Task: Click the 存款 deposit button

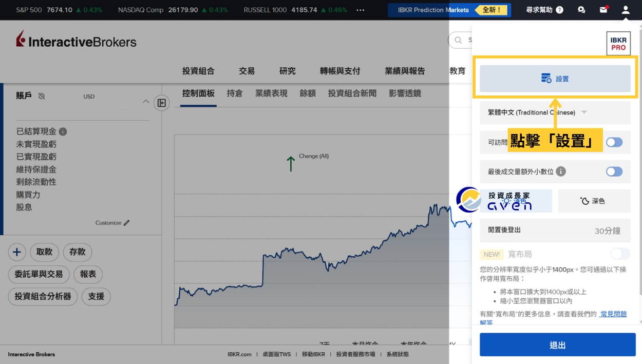Action: [x=78, y=252]
